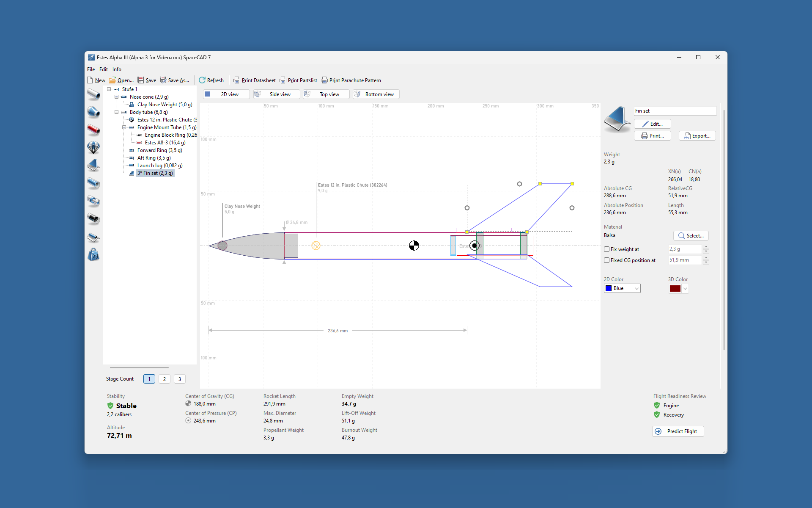Enable the Fix weight at checkbox

607,249
